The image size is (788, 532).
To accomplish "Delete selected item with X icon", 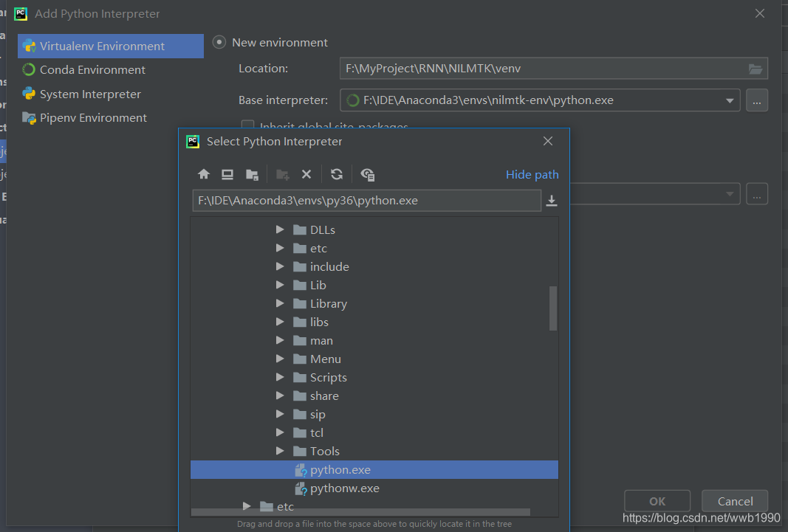I will [306, 174].
